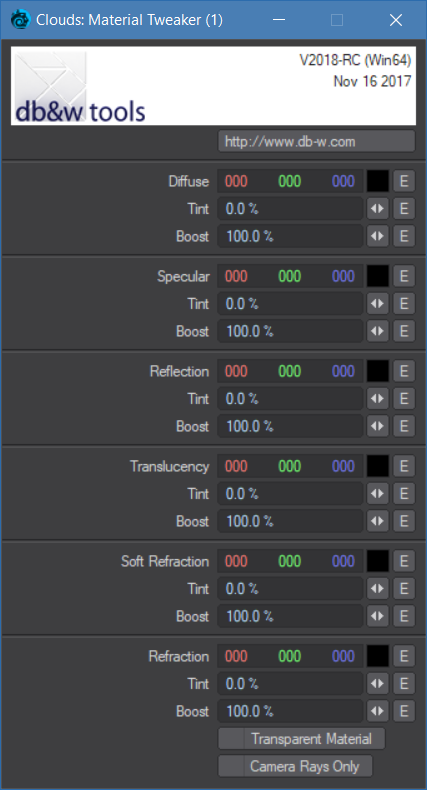427x790 pixels.
Task: Click the Reflection Boost envelope E button
Action: click(x=404, y=426)
